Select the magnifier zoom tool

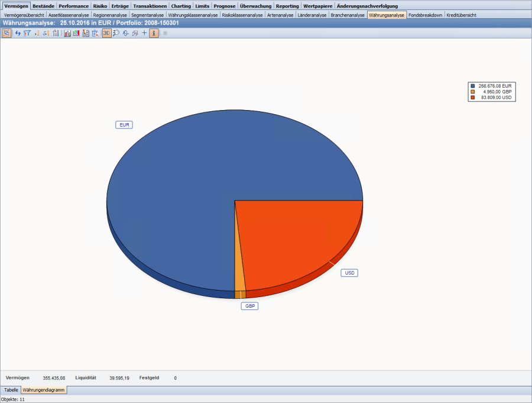[116, 33]
